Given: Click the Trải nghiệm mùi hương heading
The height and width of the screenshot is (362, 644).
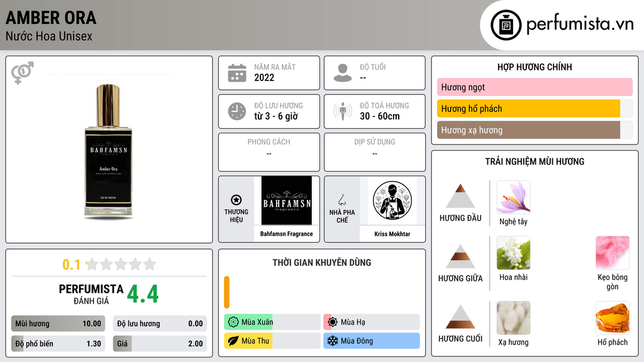Looking at the screenshot, I should tap(535, 162).
